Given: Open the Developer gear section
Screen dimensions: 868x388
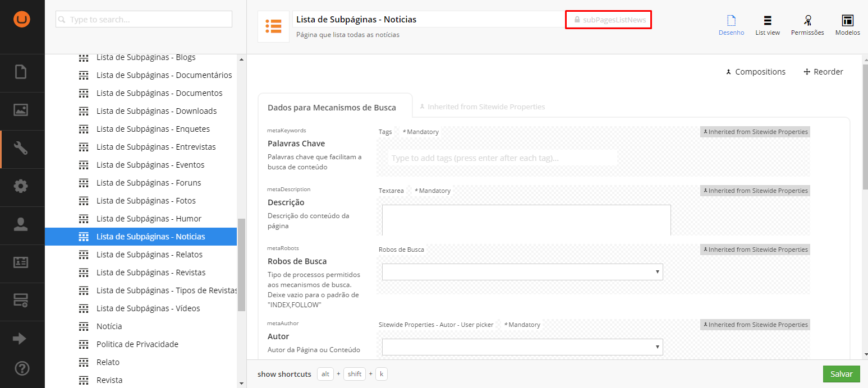Looking at the screenshot, I should point(21,187).
